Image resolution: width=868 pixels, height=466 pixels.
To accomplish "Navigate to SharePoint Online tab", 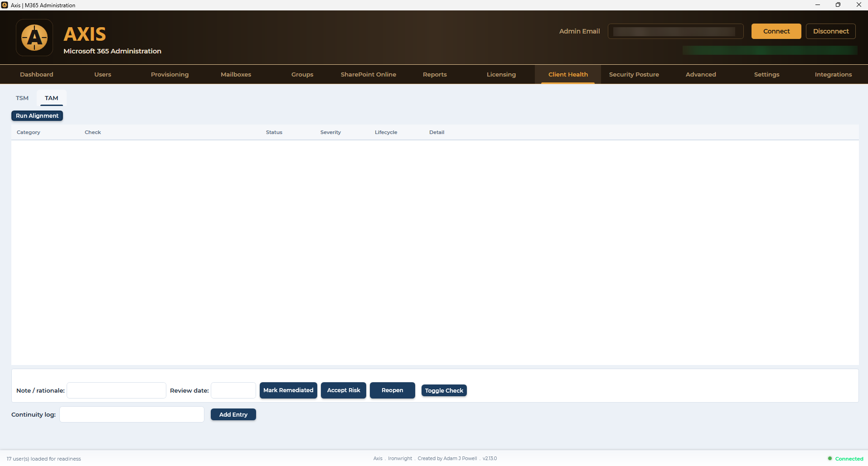I will pos(369,74).
